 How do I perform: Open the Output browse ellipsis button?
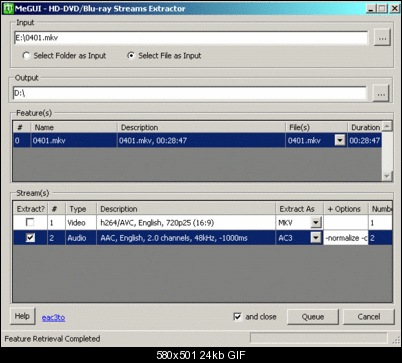(381, 94)
